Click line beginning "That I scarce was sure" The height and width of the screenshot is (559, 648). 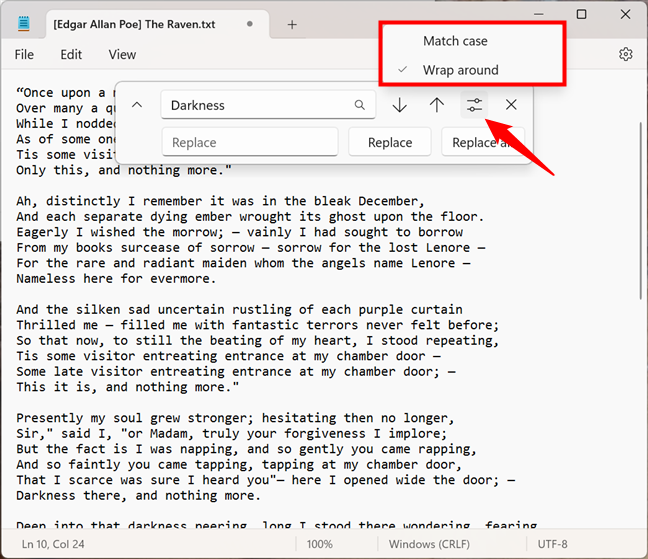point(265,480)
